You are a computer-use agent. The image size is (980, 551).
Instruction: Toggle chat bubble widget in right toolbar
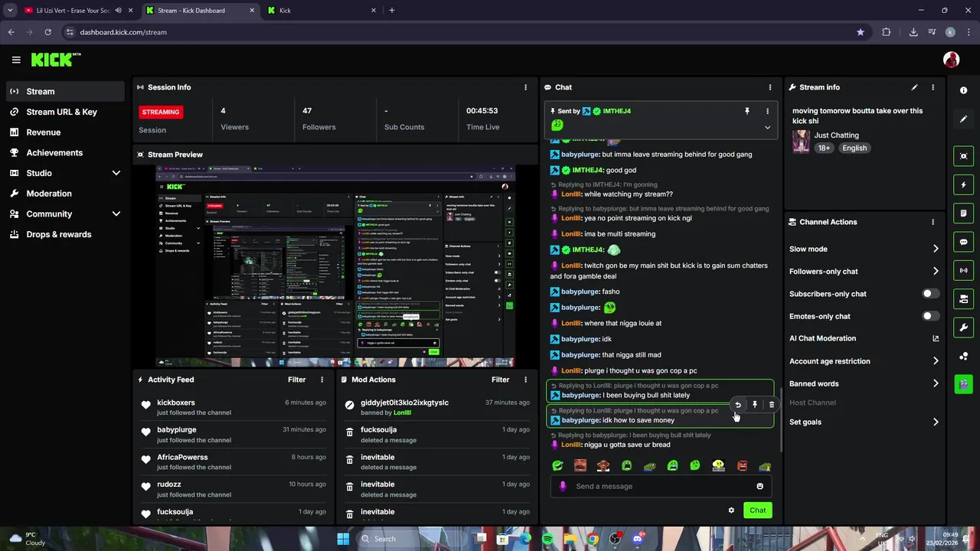(964, 242)
